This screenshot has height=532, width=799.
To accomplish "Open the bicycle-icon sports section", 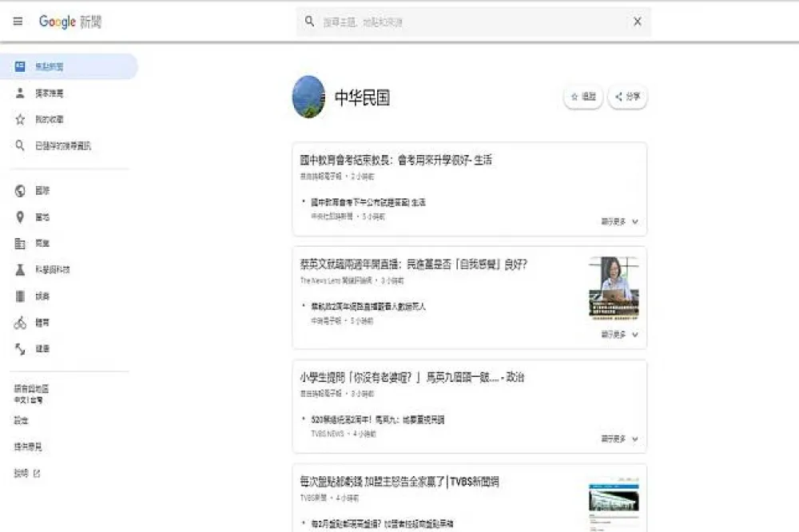I will coord(32,323).
